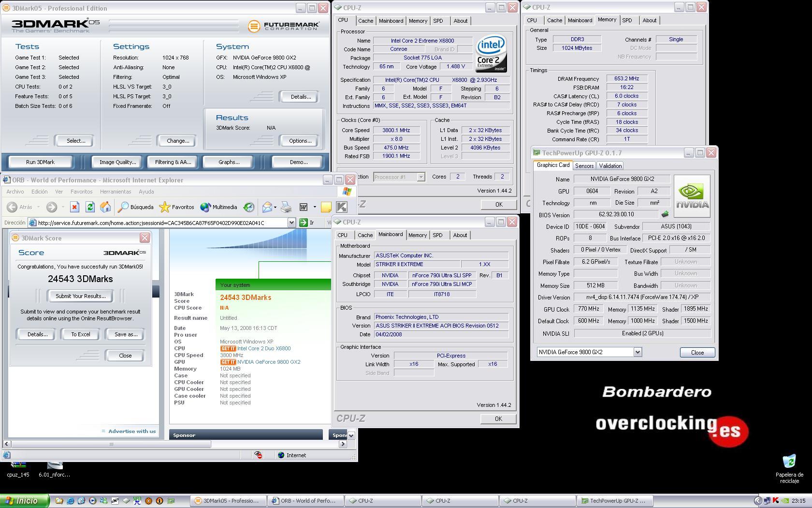The height and width of the screenshot is (508, 812).
Task: Click the NVIDIA GeForce 9800 GX2 link
Action: [x=269, y=362]
